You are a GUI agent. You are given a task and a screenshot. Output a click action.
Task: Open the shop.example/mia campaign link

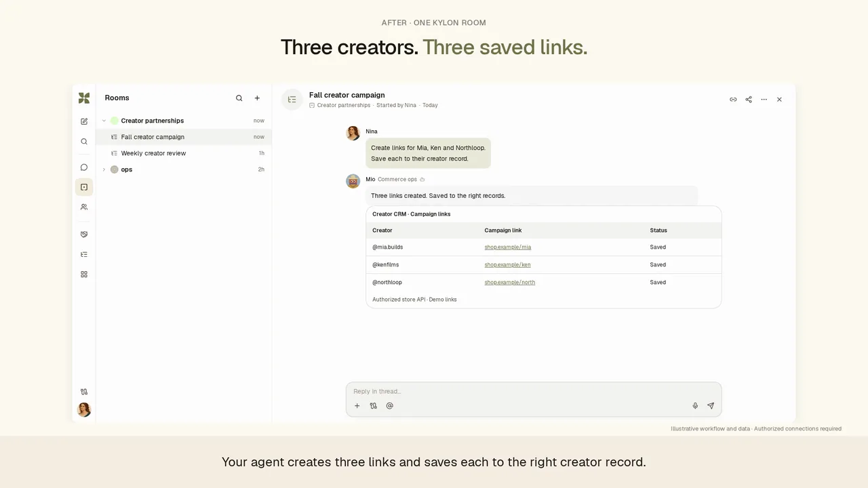[x=508, y=247]
